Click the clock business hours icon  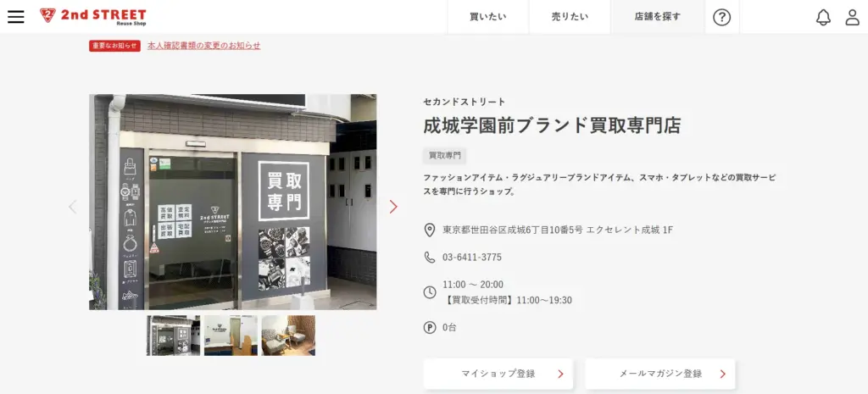[430, 292]
